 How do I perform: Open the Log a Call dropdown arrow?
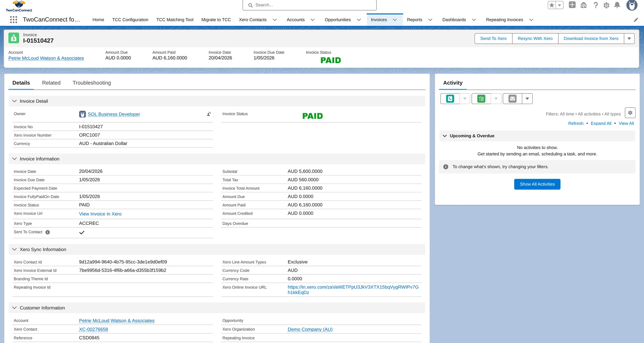465,99
